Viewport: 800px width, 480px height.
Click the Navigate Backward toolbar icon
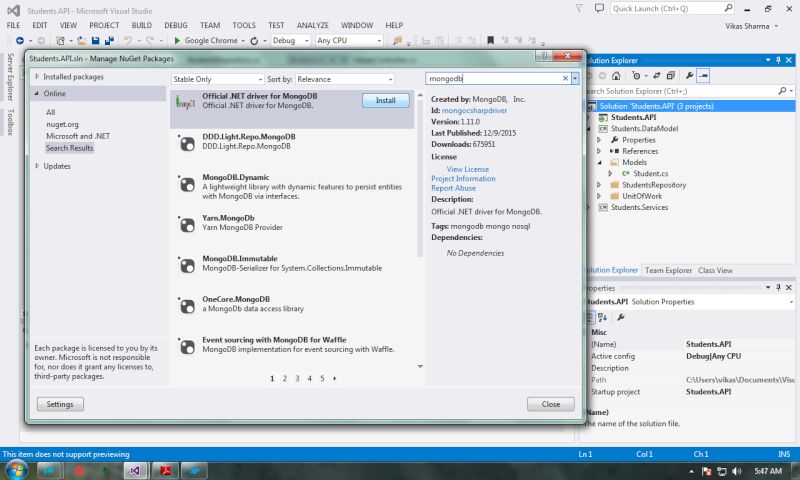pos(20,40)
